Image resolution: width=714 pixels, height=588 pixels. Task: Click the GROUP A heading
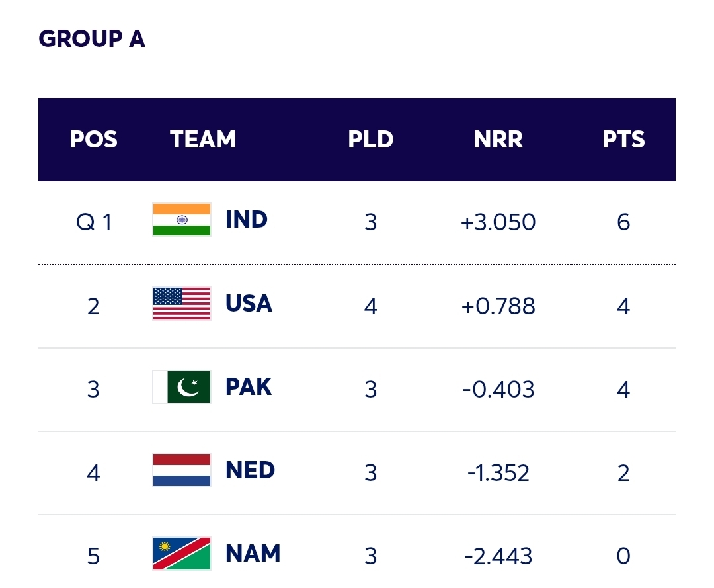92,39
